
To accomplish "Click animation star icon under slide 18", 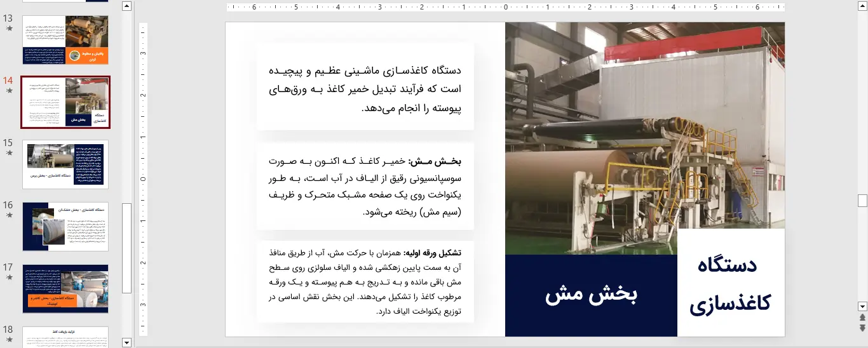I will tap(9, 340).
